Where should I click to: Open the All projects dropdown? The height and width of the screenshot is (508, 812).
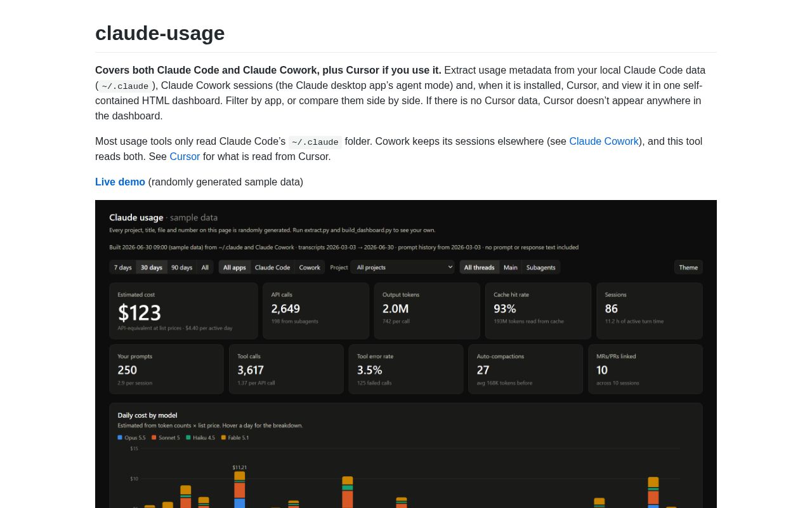pos(403,267)
